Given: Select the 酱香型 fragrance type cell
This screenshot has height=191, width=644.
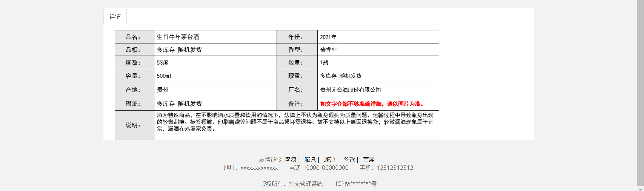Looking at the screenshot, I should click(328, 50).
